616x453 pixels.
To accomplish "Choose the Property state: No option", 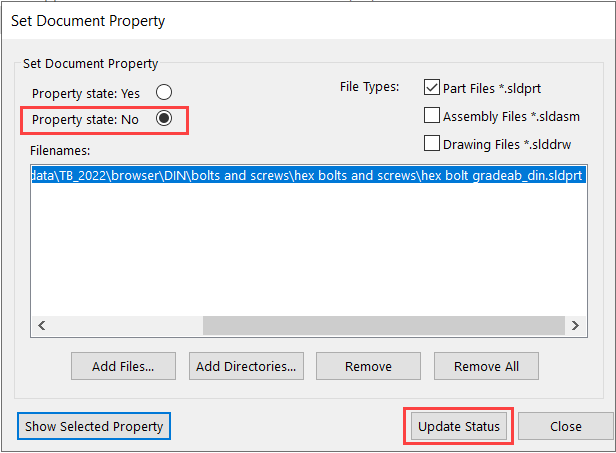I will (165, 119).
